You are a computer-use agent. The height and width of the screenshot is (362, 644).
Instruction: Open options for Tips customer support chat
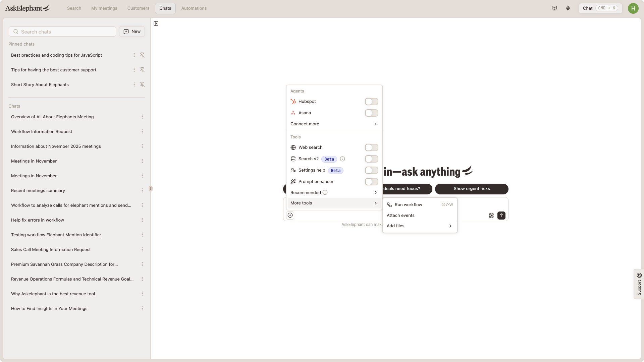[134, 70]
